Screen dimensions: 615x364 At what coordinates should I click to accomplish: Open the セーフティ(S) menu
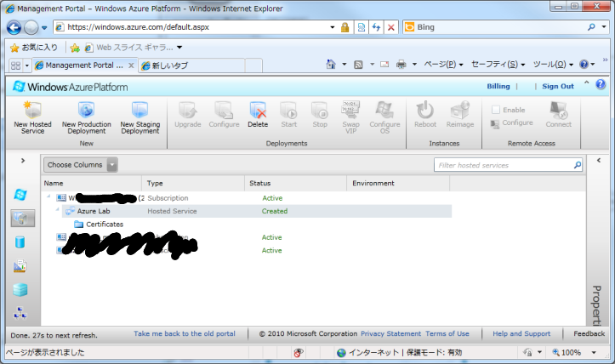(x=498, y=65)
